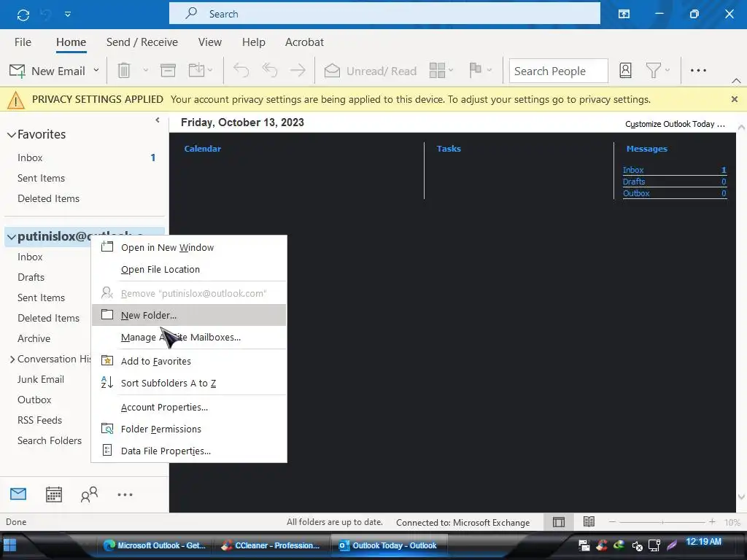Image resolution: width=747 pixels, height=560 pixels.
Task: Open the Outbox link under Messages
Action: point(636,193)
